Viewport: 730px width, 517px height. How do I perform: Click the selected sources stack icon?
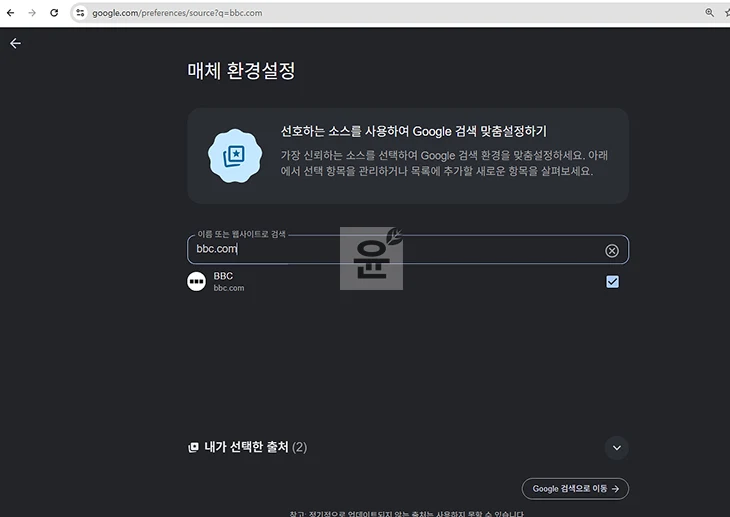pos(193,448)
